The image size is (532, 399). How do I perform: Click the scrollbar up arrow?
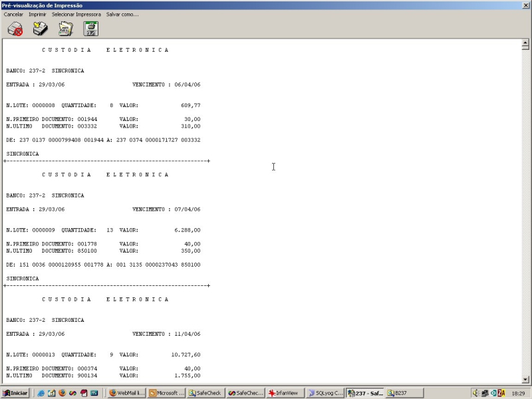click(x=525, y=43)
